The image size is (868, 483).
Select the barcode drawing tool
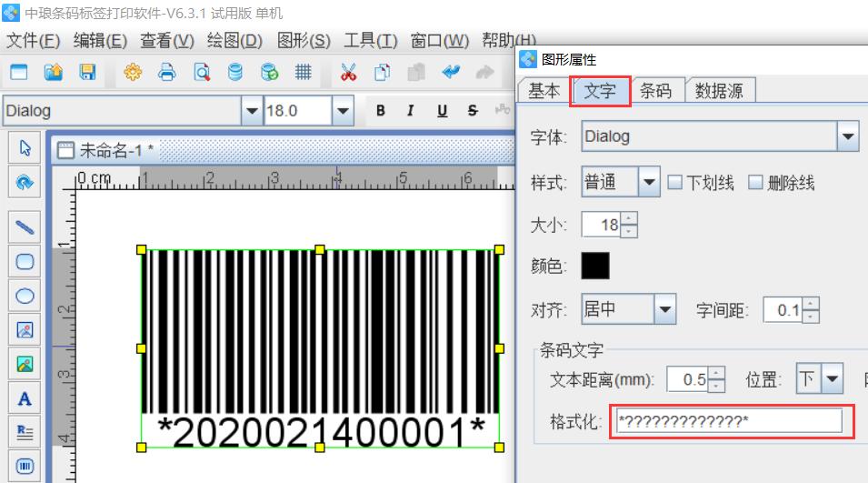tap(25, 466)
